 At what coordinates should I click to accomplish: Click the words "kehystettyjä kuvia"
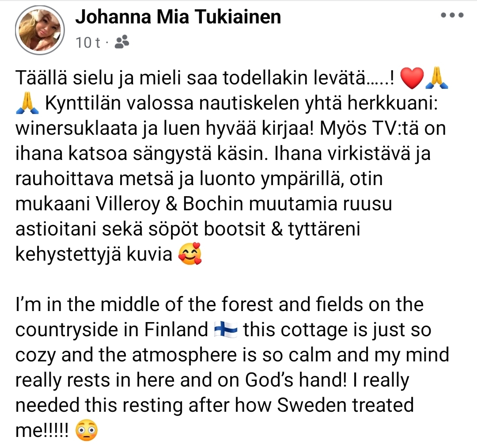[x=94, y=255]
